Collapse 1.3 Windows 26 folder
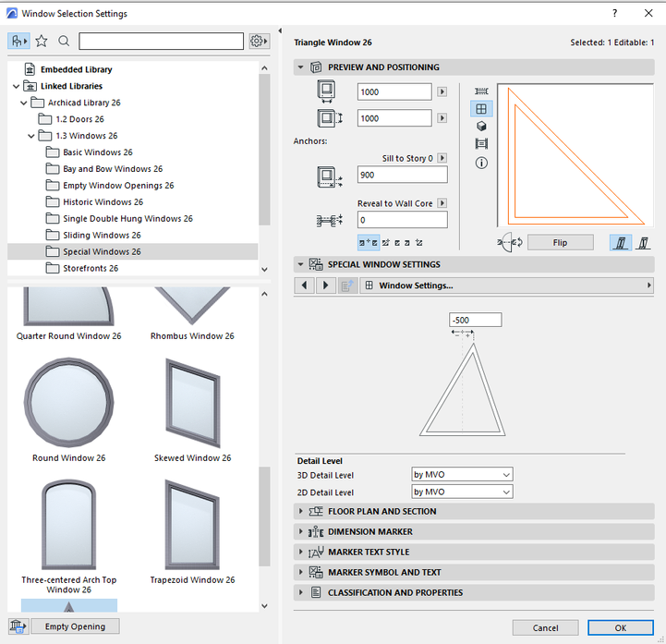 point(31,136)
